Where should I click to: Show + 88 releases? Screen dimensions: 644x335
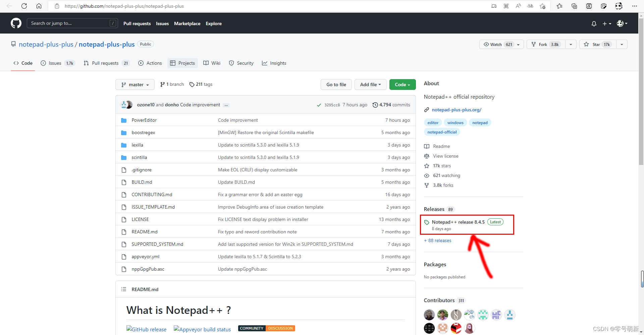point(438,240)
